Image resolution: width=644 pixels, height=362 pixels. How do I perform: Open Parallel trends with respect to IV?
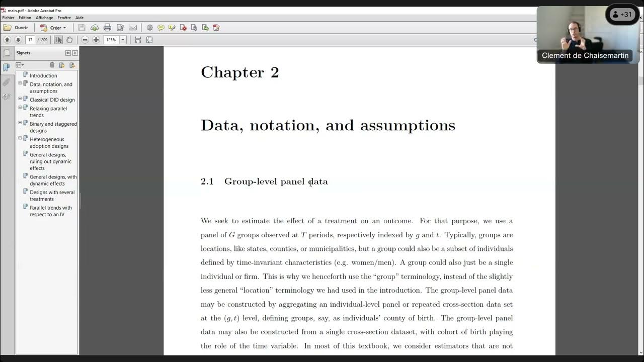[x=51, y=211]
